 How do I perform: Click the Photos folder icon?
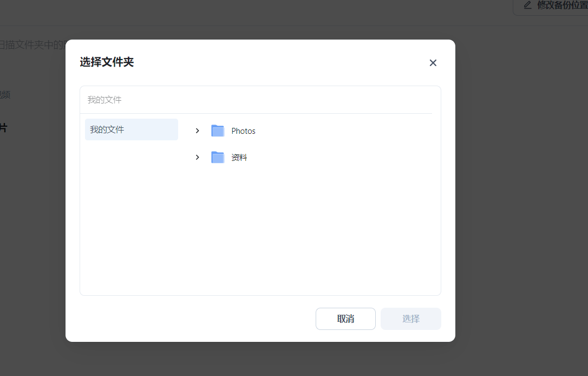pyautogui.click(x=218, y=131)
